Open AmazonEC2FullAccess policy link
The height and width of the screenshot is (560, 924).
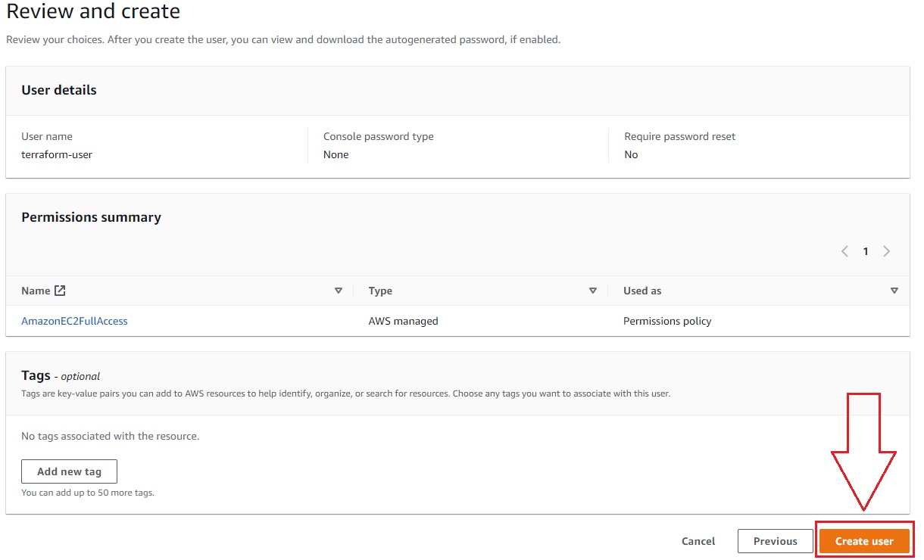click(x=74, y=321)
